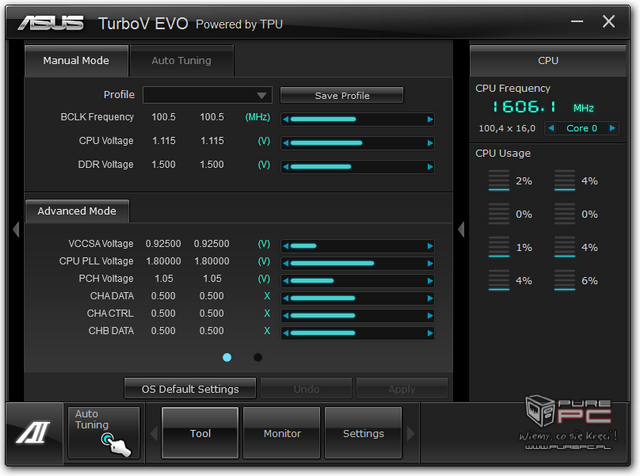Increase VCCSA Voltage with right arrow
Image resolution: width=640 pixels, height=476 pixels.
click(430, 246)
